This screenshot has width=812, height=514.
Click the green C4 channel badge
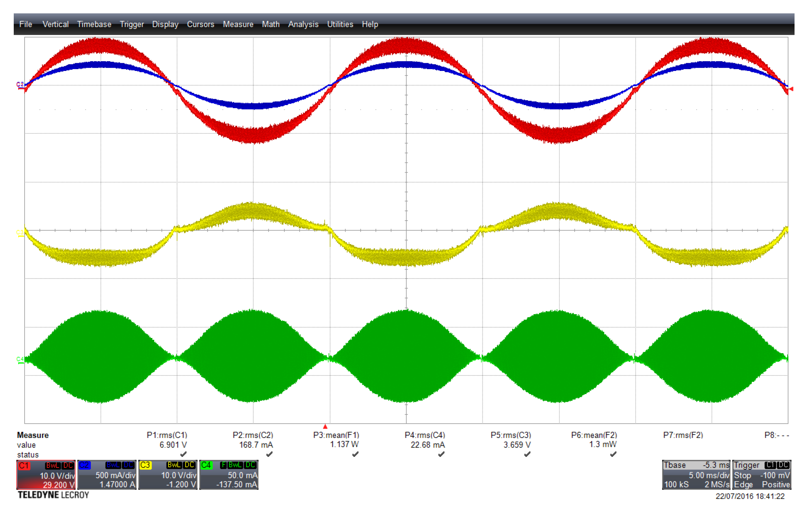point(206,465)
